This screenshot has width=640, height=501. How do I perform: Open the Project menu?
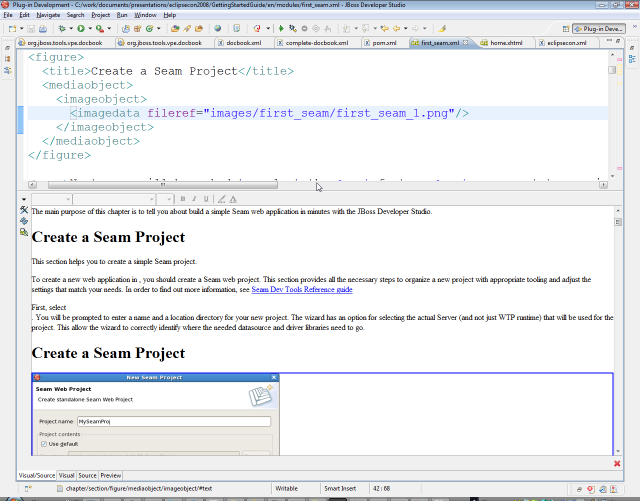(100, 15)
